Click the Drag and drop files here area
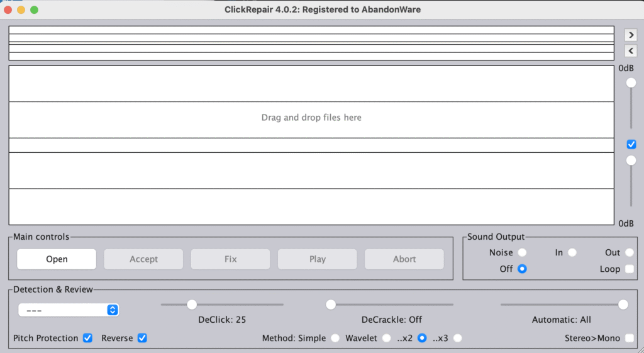 tap(311, 145)
